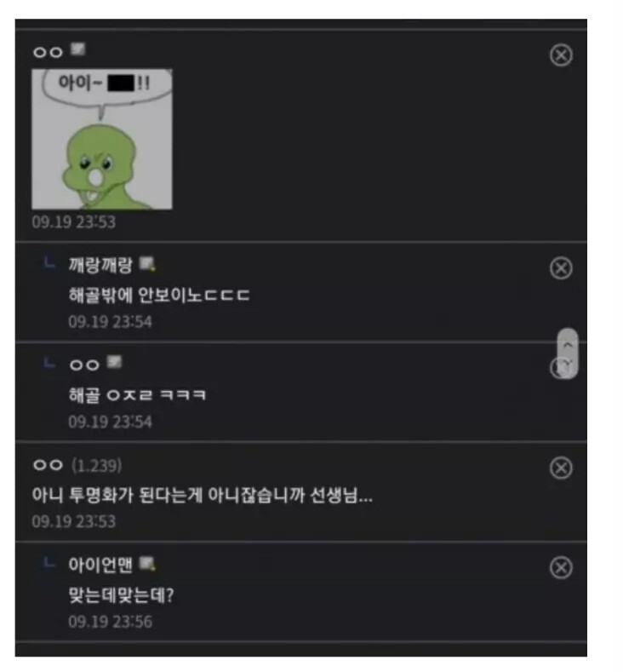Delete the ㅇㅇ (1.239) comment
This screenshot has height=672, width=623.
[x=561, y=468]
